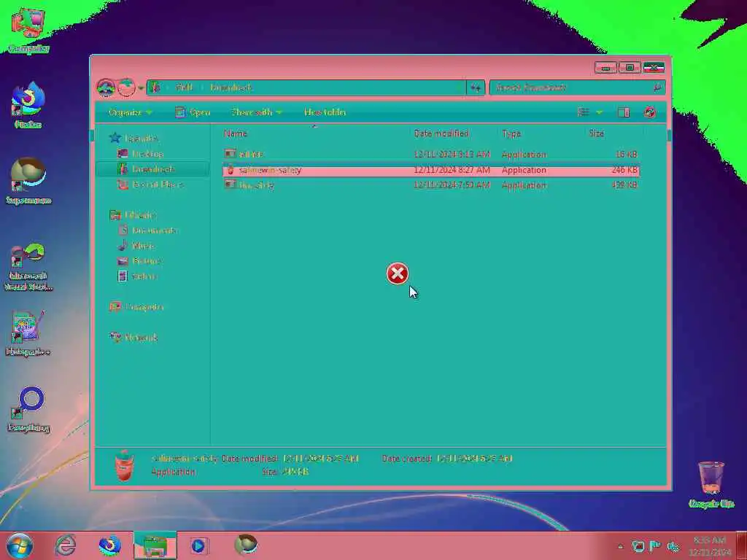Click the icon of the 16 KB file
Image resolution: width=747 pixels, height=560 pixels.
point(231,154)
